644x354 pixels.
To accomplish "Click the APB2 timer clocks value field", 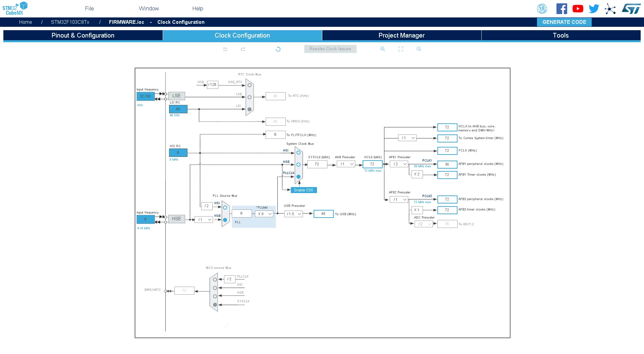I will [x=447, y=210].
